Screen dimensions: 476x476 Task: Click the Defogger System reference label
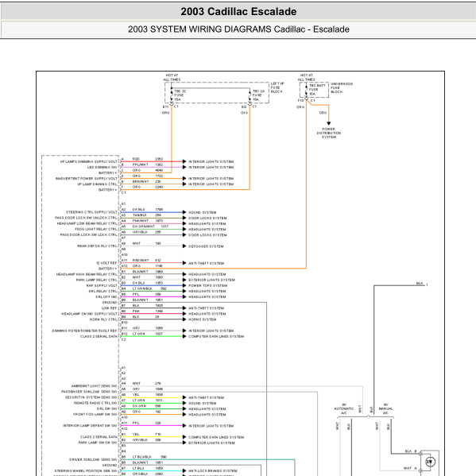click(x=206, y=246)
